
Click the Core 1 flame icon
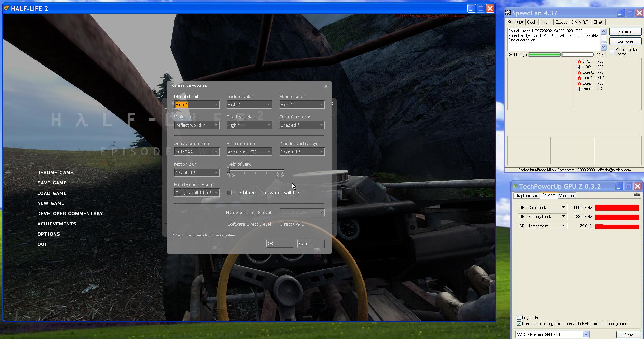[579, 78]
